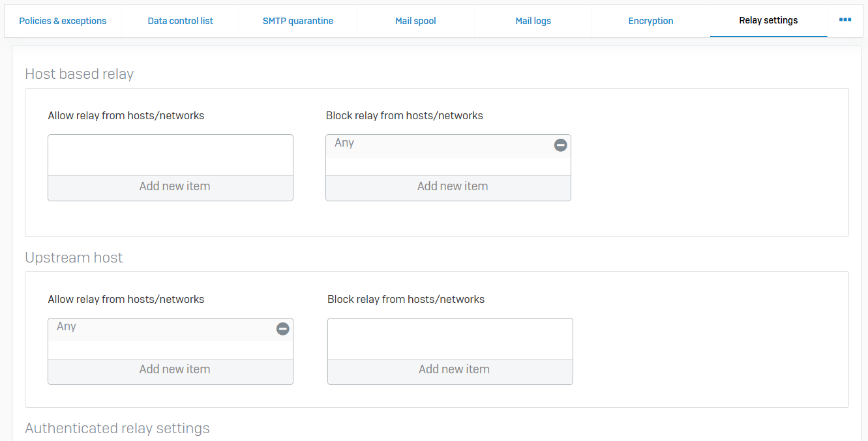Click empty Host based Allow relay list box
868x441 pixels.
(x=171, y=155)
